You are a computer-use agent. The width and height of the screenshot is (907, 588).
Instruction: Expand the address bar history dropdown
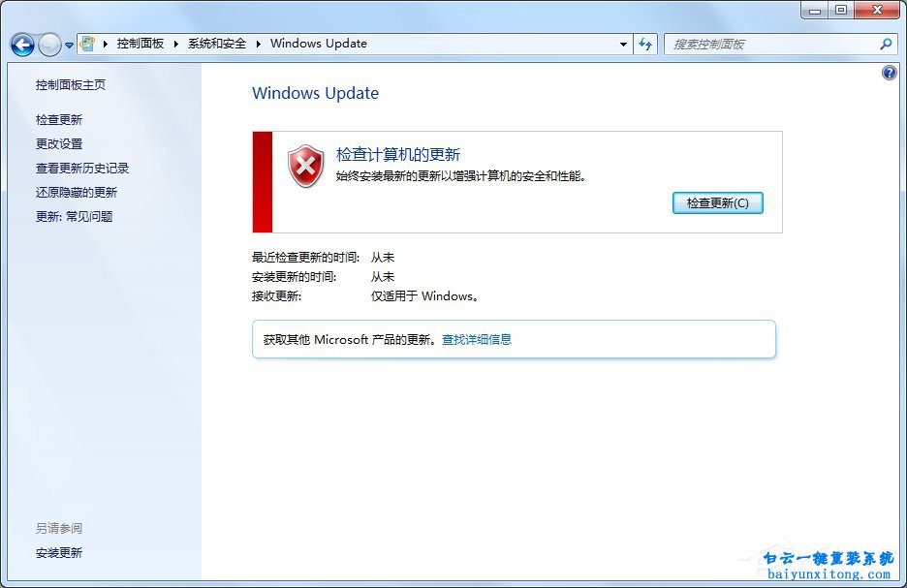(623, 44)
